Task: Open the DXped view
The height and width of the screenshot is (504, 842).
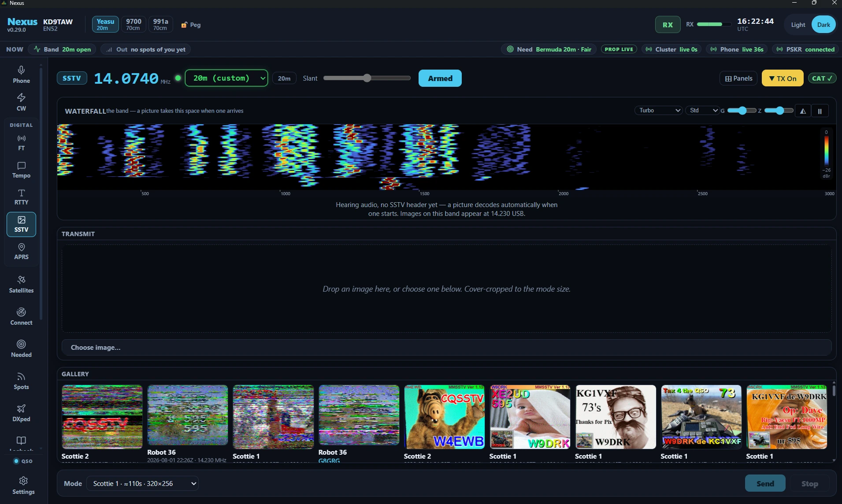Action: point(21,413)
